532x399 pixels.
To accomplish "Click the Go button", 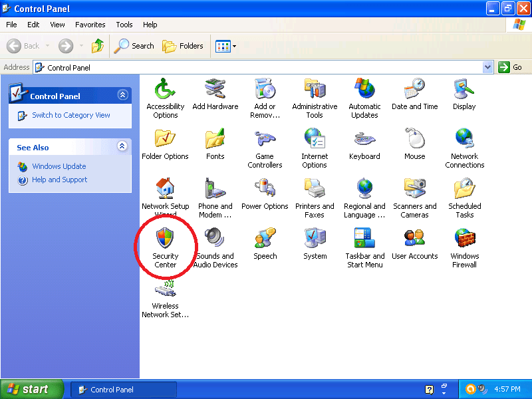I will [x=509, y=67].
